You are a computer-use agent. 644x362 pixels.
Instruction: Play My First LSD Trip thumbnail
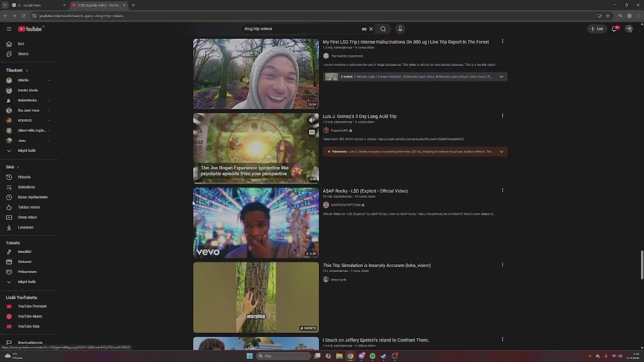point(256,74)
